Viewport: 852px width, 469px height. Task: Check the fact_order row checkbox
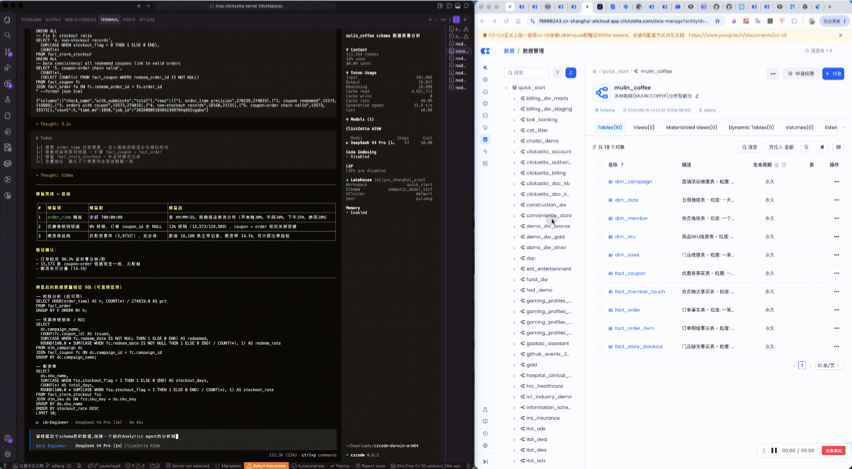600,310
